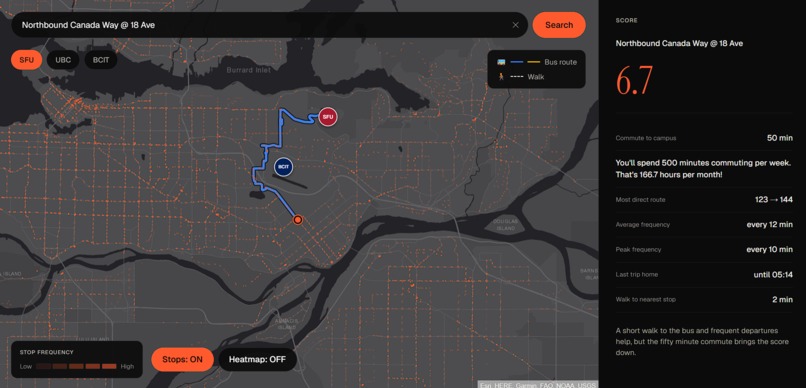Viewport: 806px width, 388px height.
Task: Click the BCIT campus marker on map
Action: coord(283,167)
